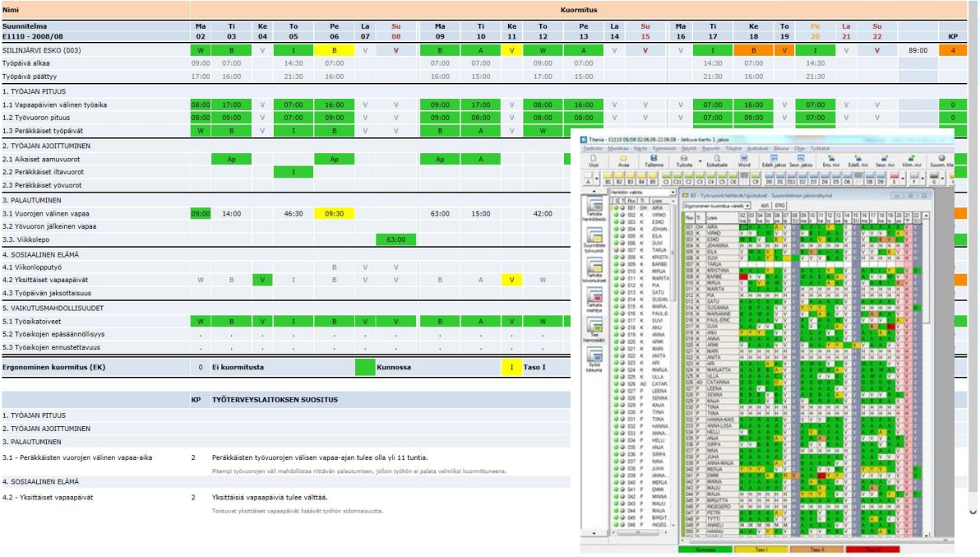Click the Avaa open folder icon

[624, 160]
